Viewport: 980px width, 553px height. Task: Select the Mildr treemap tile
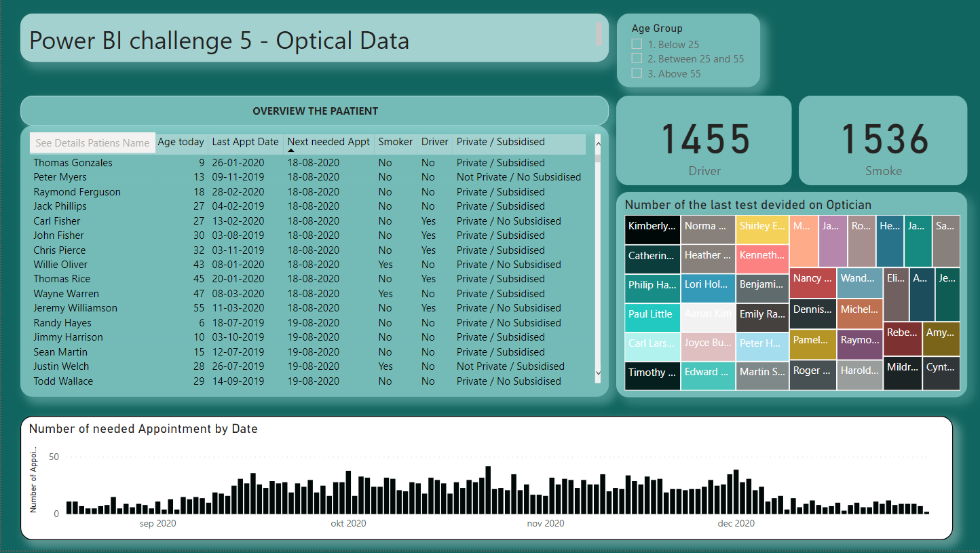tap(903, 374)
